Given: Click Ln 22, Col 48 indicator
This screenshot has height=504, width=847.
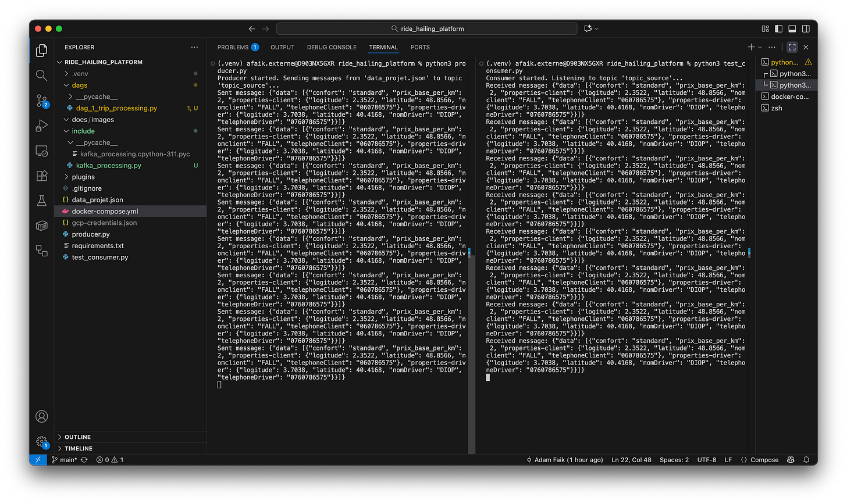Looking at the screenshot, I should point(631,459).
